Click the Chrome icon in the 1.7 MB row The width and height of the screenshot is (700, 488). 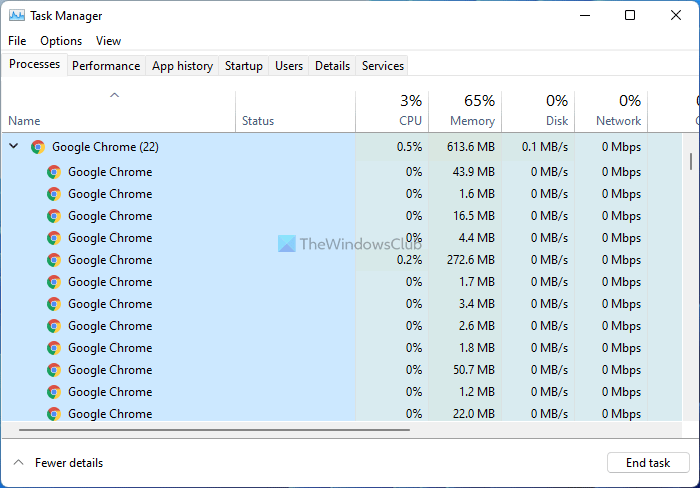click(54, 282)
